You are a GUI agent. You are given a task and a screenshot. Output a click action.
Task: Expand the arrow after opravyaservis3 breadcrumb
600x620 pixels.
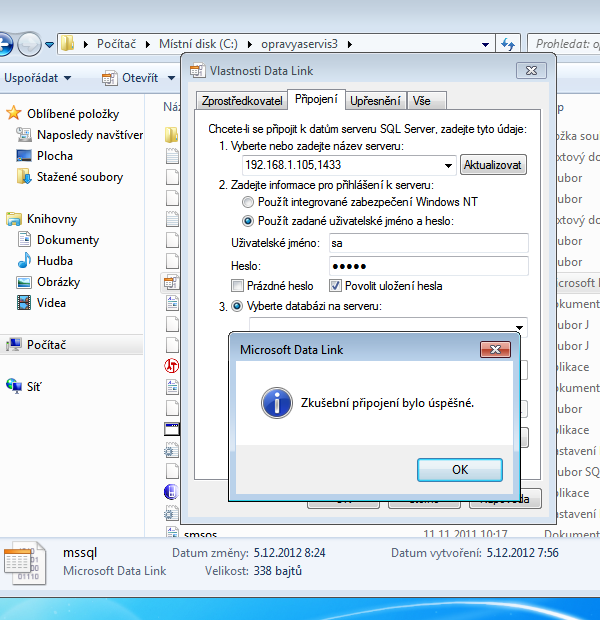coord(350,44)
